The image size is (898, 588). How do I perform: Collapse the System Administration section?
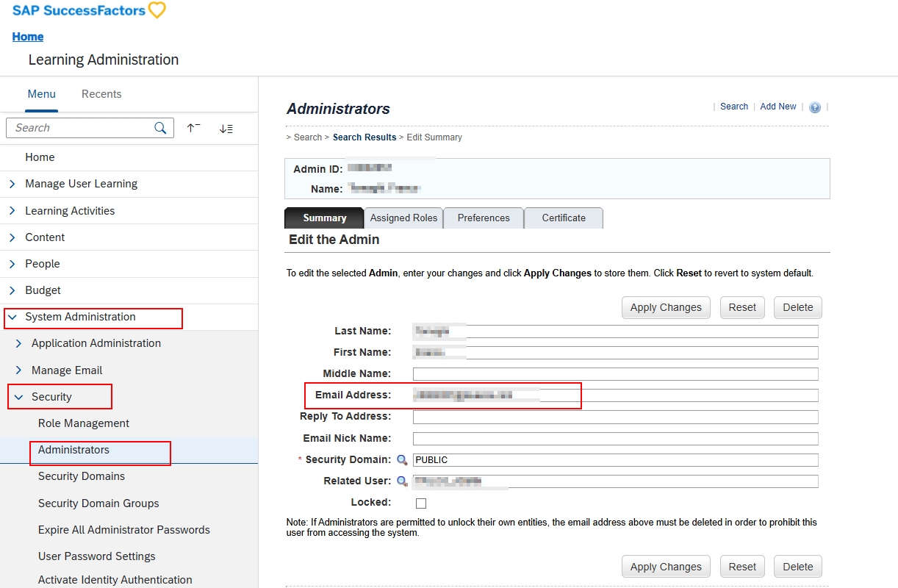pyautogui.click(x=12, y=317)
